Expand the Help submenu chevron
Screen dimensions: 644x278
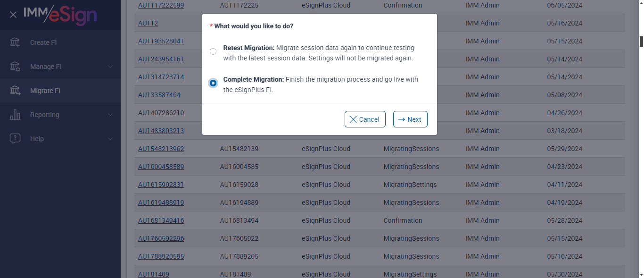[x=110, y=139]
